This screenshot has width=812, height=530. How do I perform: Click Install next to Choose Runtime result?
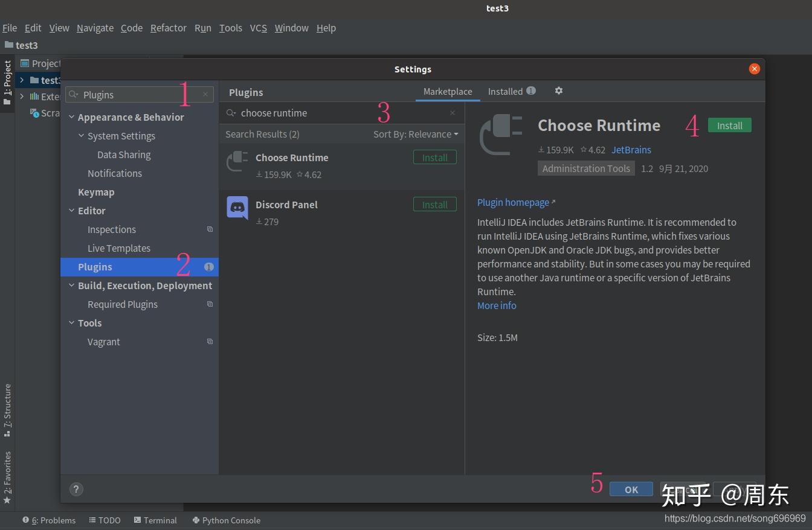click(435, 158)
